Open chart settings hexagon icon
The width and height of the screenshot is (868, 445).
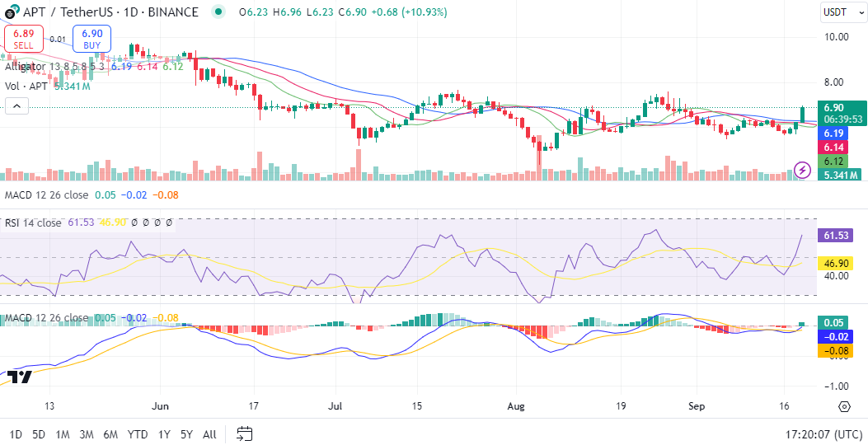pyautogui.click(x=844, y=407)
